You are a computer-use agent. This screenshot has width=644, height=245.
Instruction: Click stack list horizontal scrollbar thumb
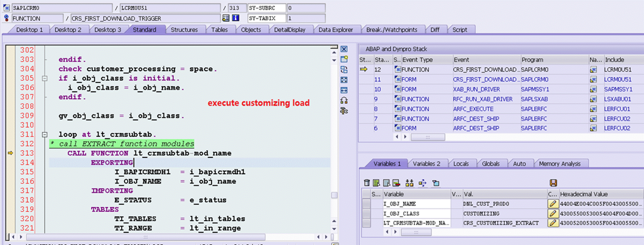(428, 137)
